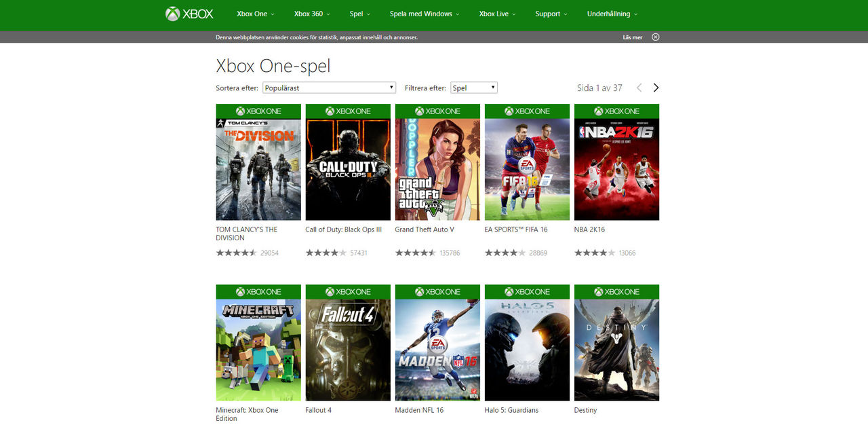
Task: Open the Call of Duty: Black Ops III title link
Action: click(343, 229)
